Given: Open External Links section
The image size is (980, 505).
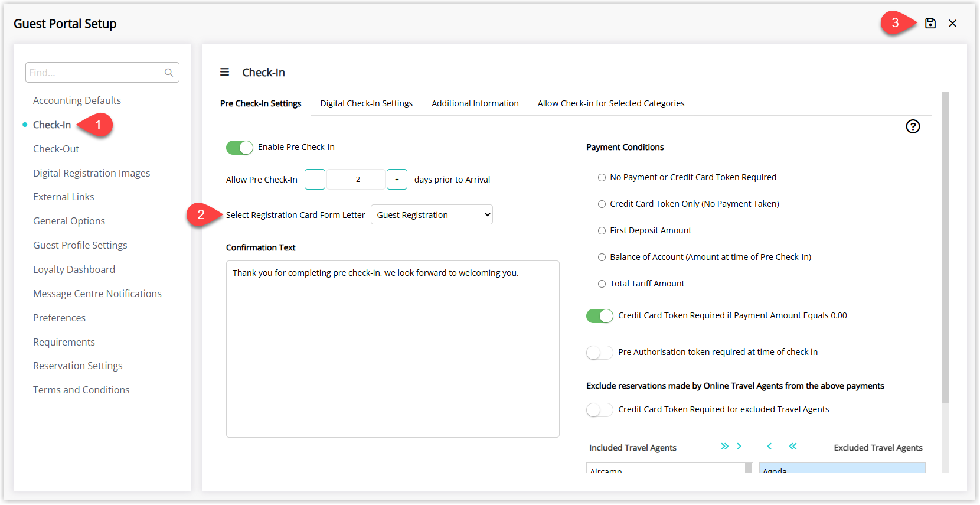Looking at the screenshot, I should coord(64,197).
